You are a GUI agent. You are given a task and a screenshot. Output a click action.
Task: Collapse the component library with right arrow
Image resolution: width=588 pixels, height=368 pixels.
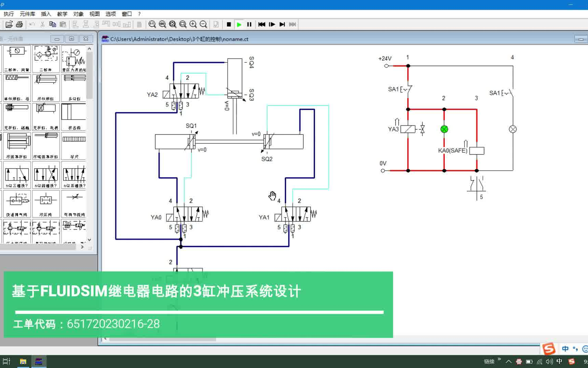pyautogui.click(x=82, y=247)
